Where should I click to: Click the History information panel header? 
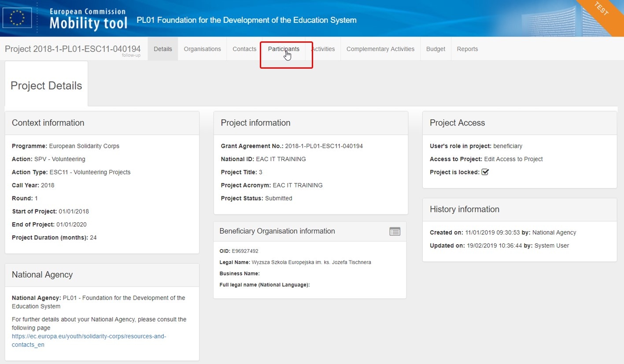click(520, 210)
